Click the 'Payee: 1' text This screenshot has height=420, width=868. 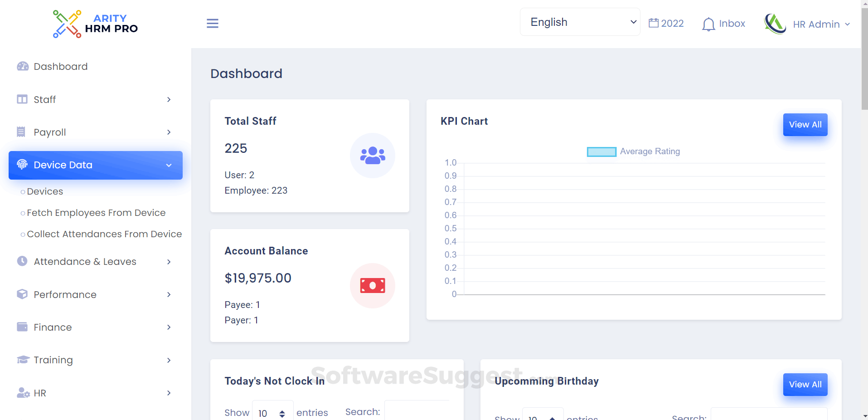(x=242, y=305)
